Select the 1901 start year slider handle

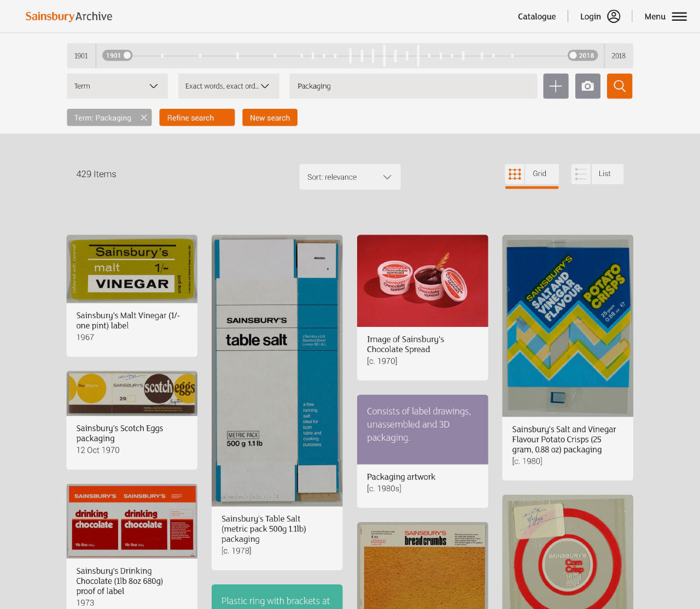[118, 55]
